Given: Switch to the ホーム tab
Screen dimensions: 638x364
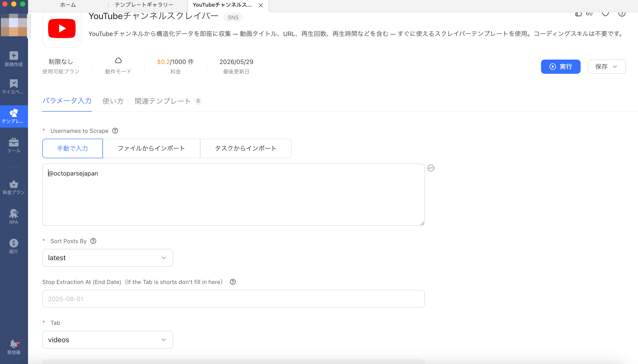Looking at the screenshot, I should coord(68,5).
